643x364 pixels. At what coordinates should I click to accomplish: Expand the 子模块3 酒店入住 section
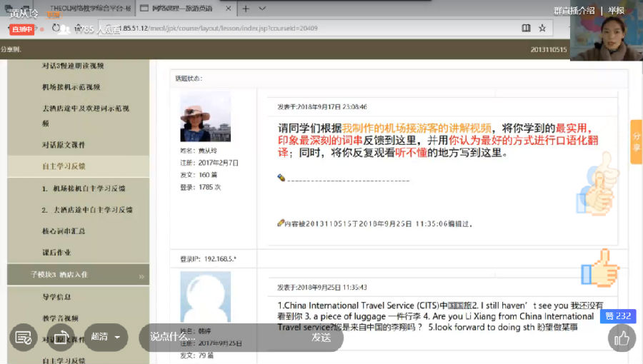tap(77, 275)
